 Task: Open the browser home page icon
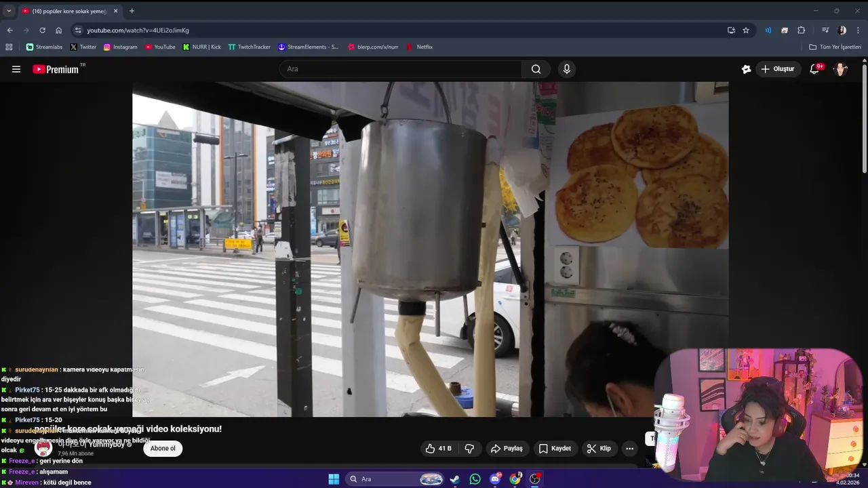click(x=58, y=30)
